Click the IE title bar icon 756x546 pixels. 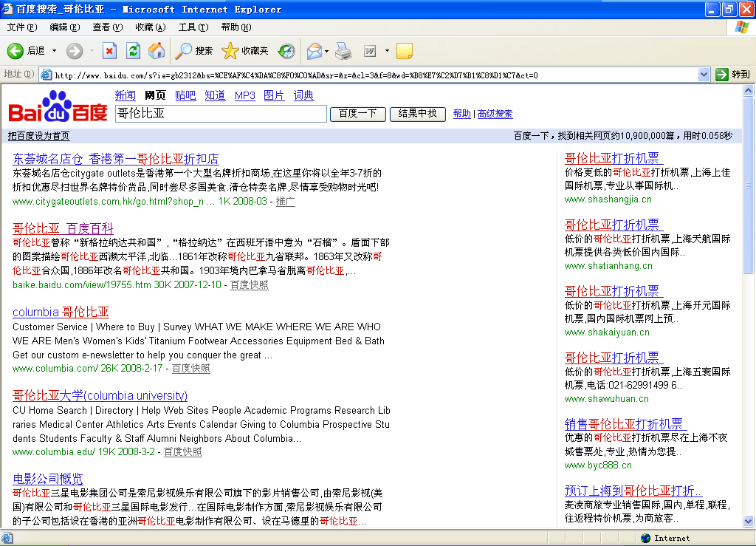coord(7,9)
